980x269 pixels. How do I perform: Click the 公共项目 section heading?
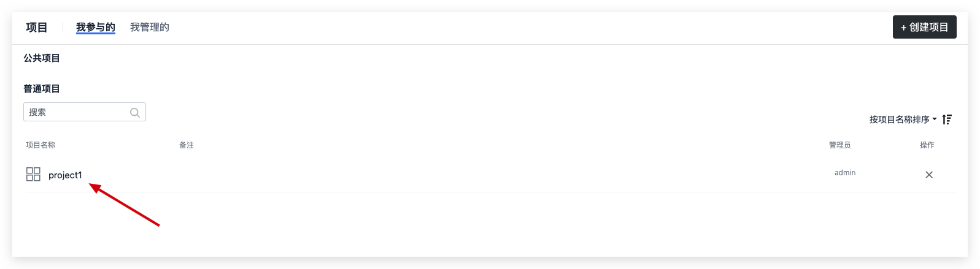42,58
